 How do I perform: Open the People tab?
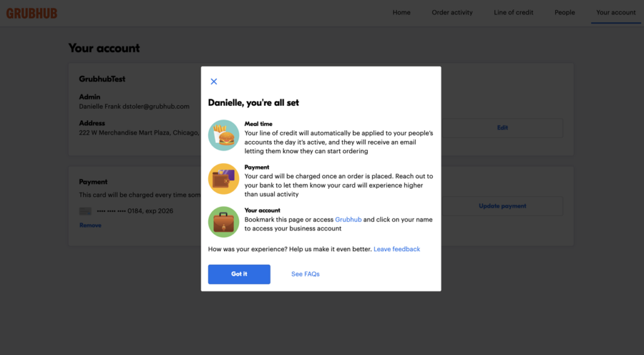click(x=564, y=13)
